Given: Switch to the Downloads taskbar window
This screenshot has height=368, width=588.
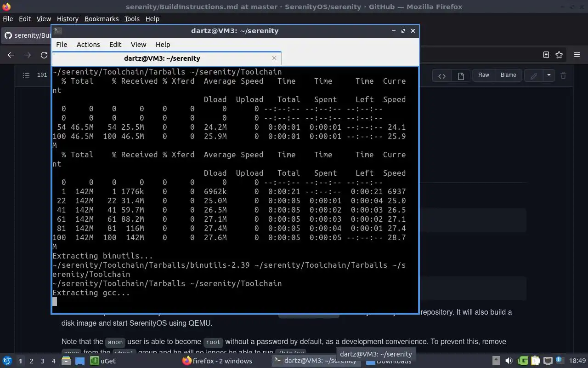Looking at the screenshot, I should [x=390, y=361].
